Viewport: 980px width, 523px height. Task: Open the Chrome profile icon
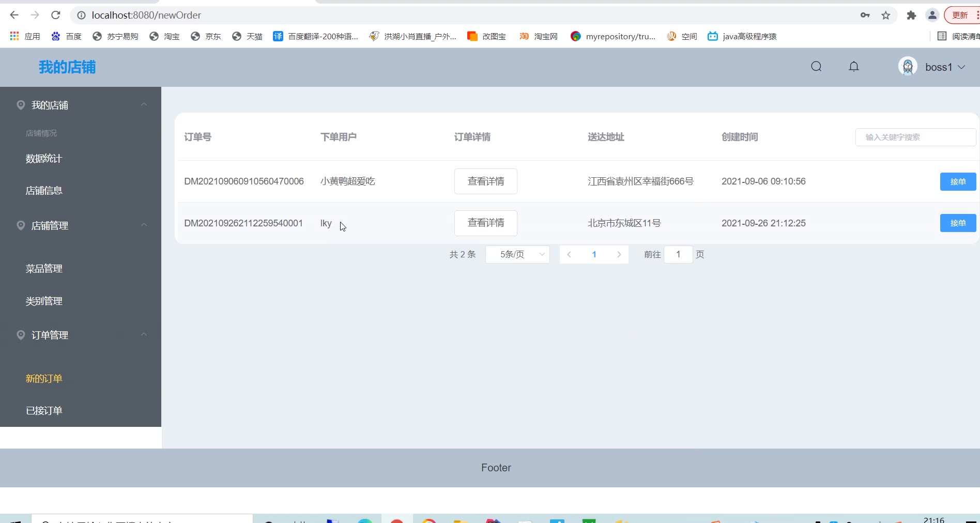932,16
